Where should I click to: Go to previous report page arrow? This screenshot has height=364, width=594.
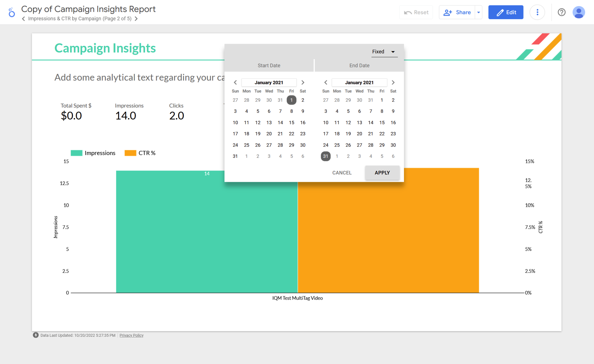(23, 19)
